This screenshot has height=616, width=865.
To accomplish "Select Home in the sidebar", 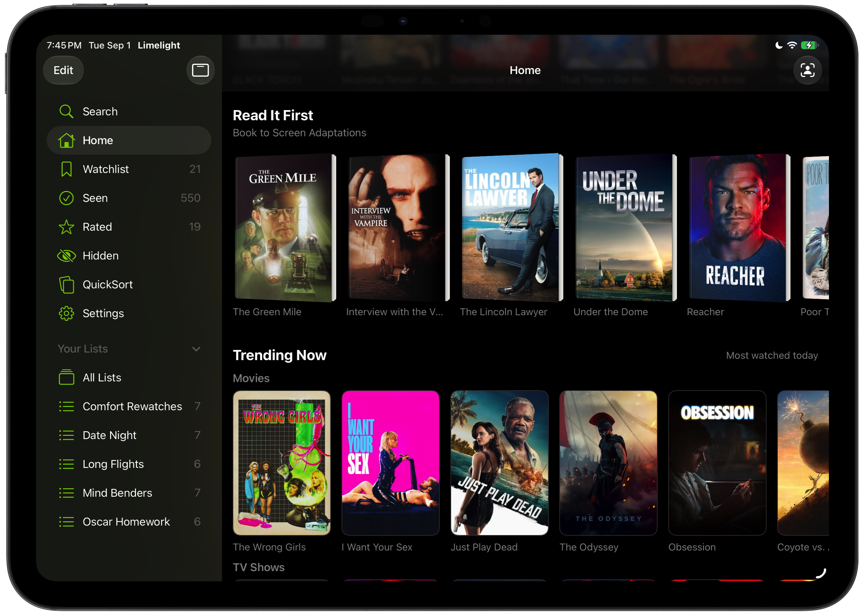I will pyautogui.click(x=129, y=140).
